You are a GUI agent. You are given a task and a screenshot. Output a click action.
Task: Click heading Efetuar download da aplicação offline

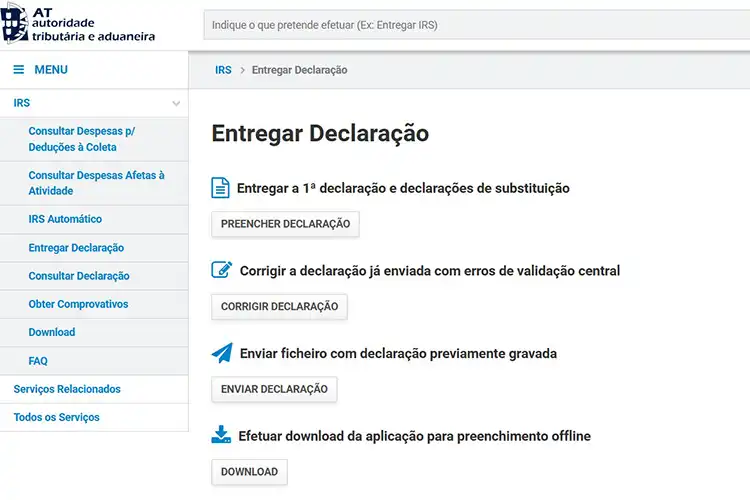(x=414, y=436)
